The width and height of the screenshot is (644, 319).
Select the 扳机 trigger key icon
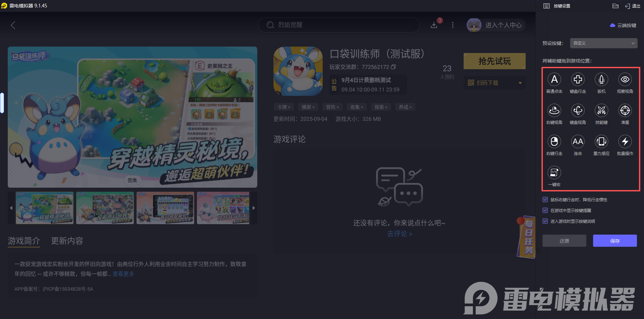[x=601, y=80]
